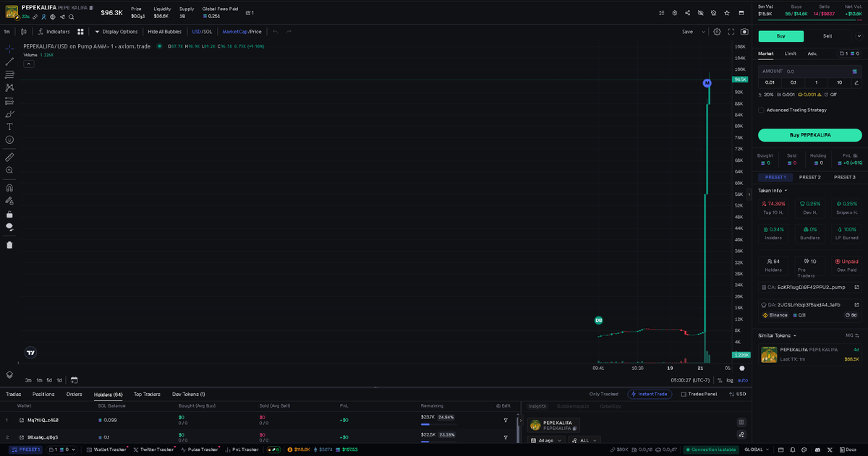Open chart settings gear icon
The height and width of the screenshot is (456, 868).
pyautogui.click(x=717, y=32)
